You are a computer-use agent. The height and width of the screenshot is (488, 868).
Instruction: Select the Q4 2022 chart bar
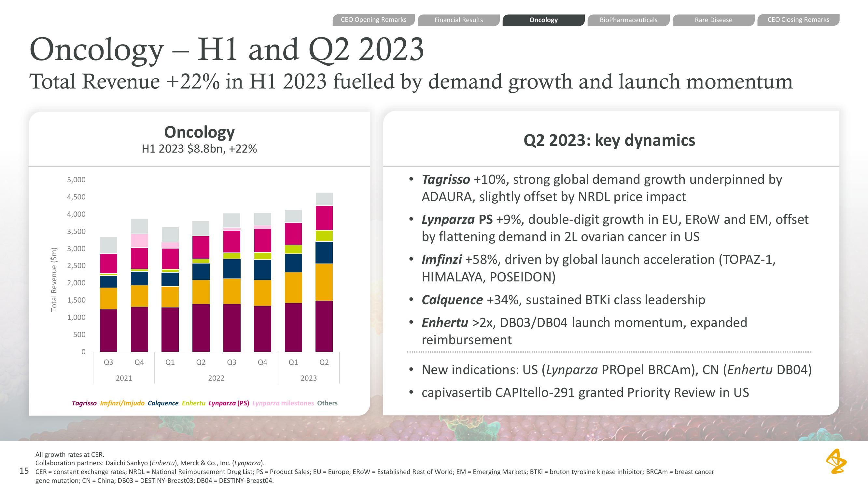click(262, 283)
